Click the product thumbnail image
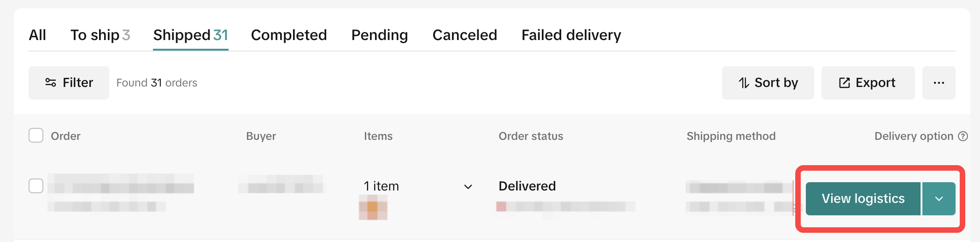The height and width of the screenshot is (242, 980). pyautogui.click(x=373, y=207)
